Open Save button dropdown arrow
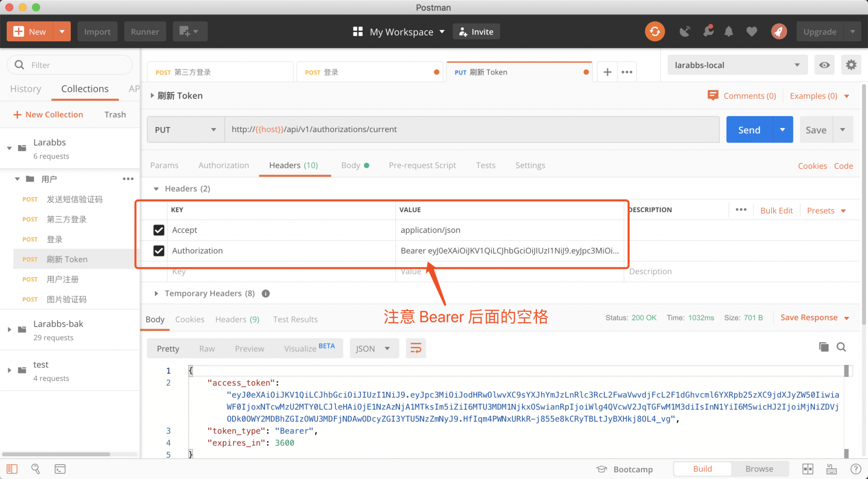 843,130
